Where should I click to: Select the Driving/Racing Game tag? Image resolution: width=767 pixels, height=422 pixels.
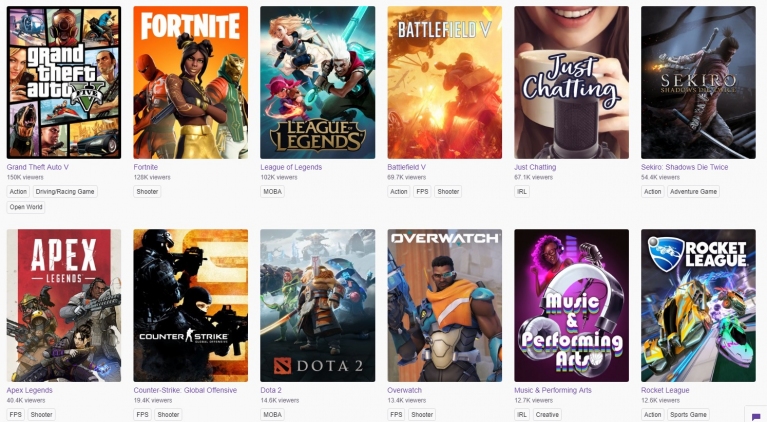point(65,192)
